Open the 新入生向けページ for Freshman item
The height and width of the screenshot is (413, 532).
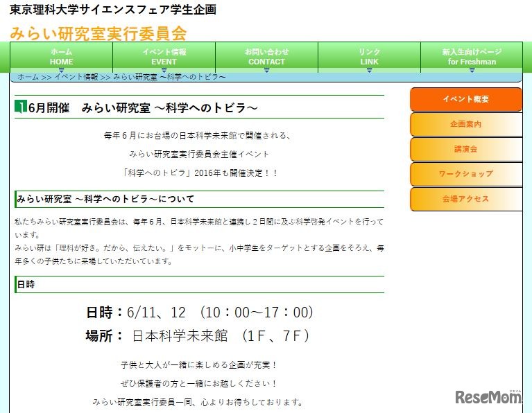472,57
